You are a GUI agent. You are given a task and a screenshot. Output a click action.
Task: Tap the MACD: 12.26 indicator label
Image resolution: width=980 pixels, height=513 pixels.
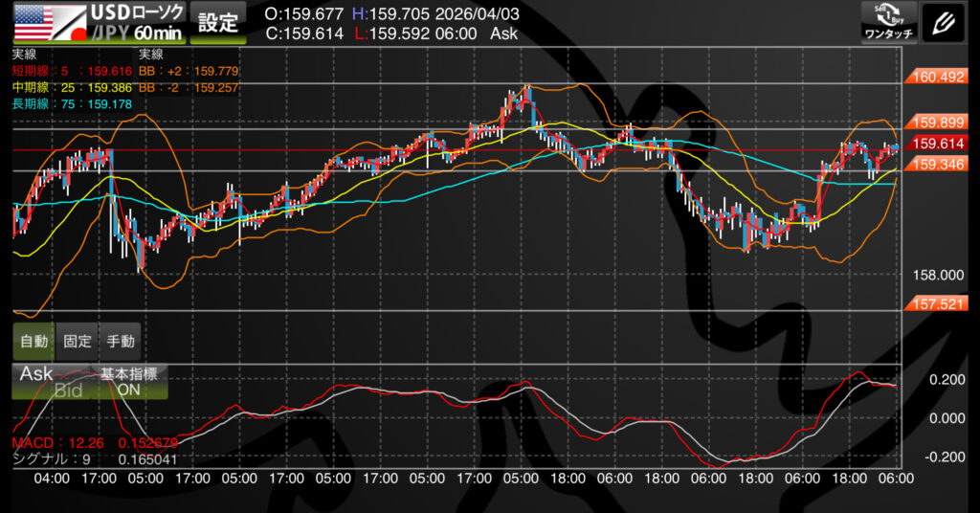click(x=48, y=443)
